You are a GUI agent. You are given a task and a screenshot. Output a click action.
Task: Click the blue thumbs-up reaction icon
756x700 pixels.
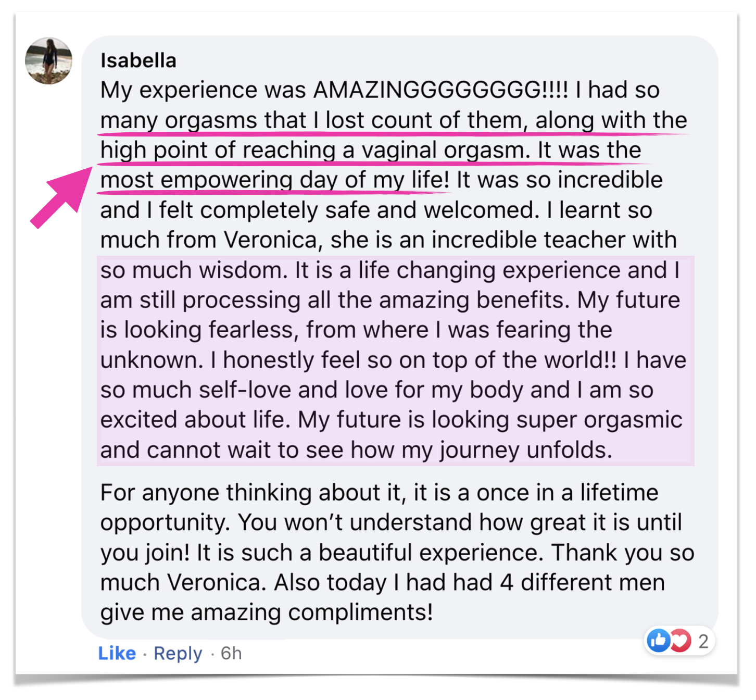(658, 641)
